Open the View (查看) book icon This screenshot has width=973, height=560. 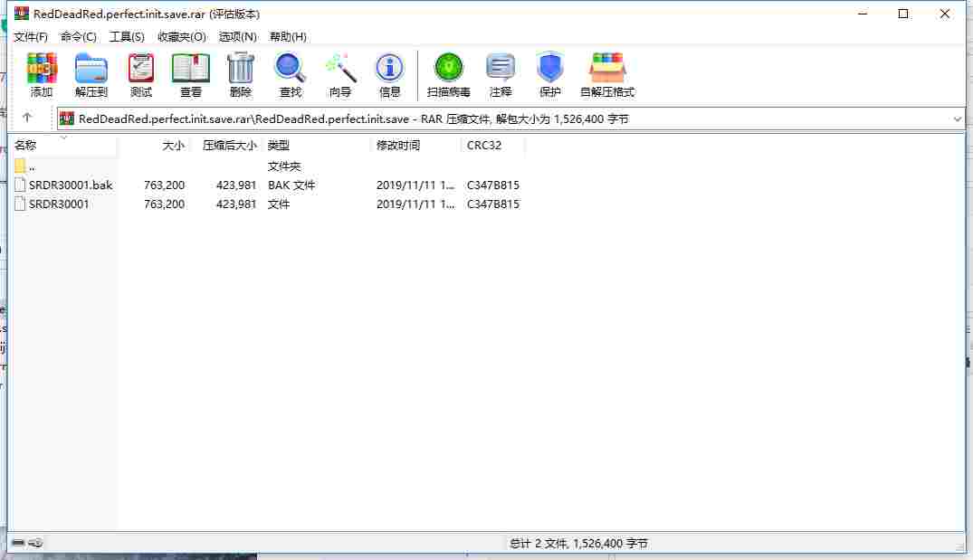[190, 68]
